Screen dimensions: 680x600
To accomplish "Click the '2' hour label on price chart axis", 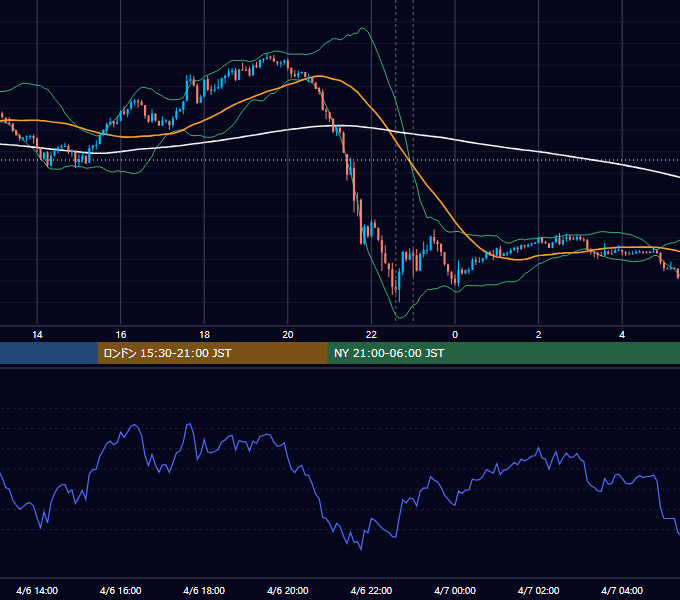I will [539, 335].
